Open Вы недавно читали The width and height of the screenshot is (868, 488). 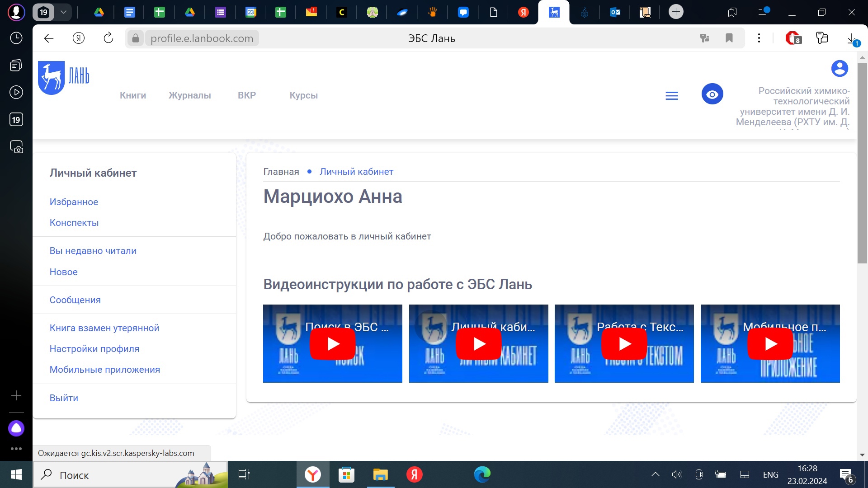point(93,251)
